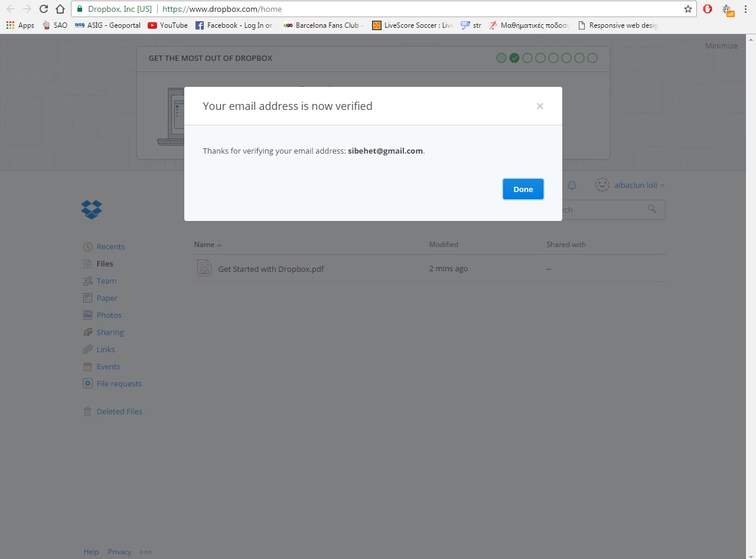Open Get Started with Dropbox.pdf
Viewport: 756px width, 559px height.
point(271,269)
